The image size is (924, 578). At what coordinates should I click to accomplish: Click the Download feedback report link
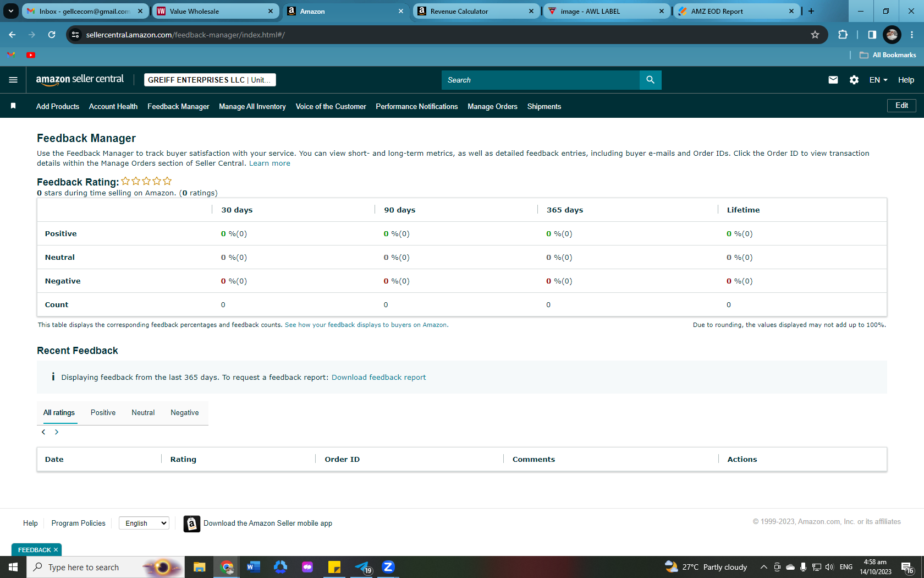point(379,378)
